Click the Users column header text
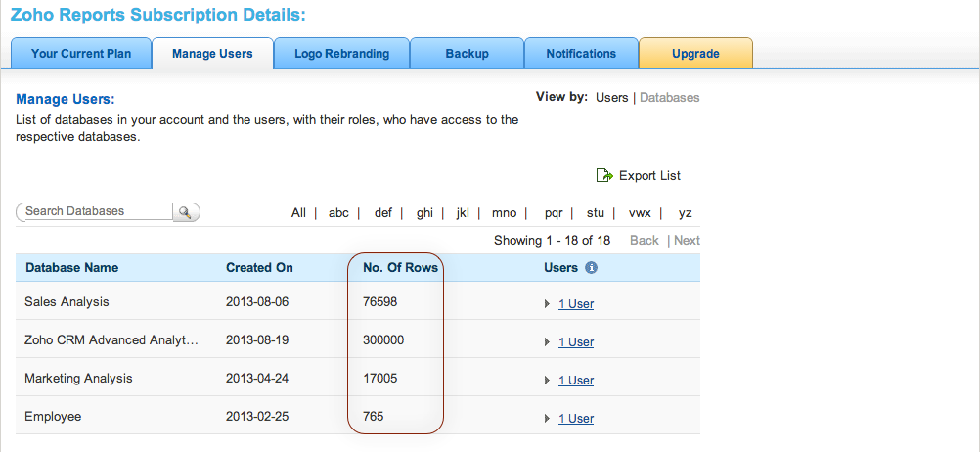 click(560, 267)
